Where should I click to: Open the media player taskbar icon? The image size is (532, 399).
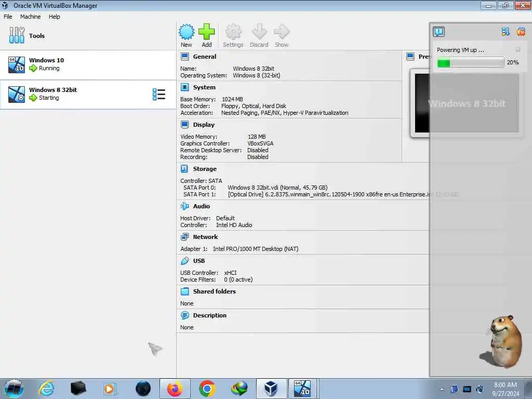(110, 389)
